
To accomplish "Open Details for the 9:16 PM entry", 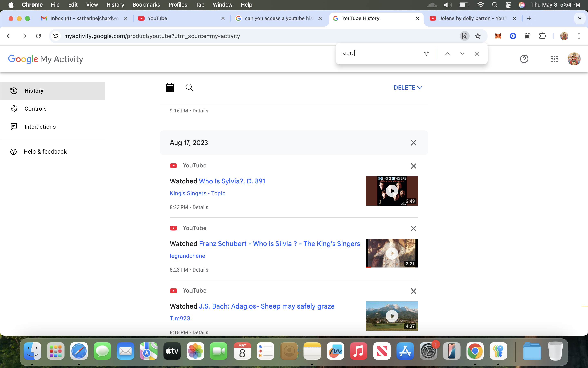I will [200, 111].
